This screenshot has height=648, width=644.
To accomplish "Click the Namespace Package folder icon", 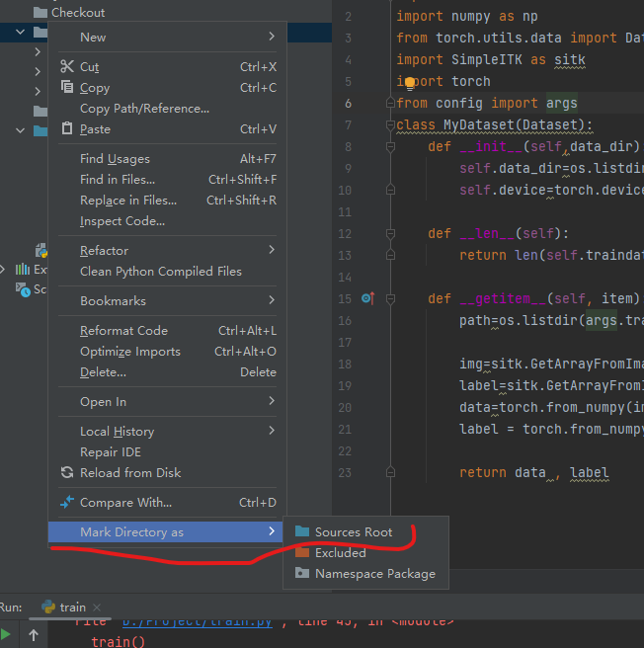I will [302, 573].
